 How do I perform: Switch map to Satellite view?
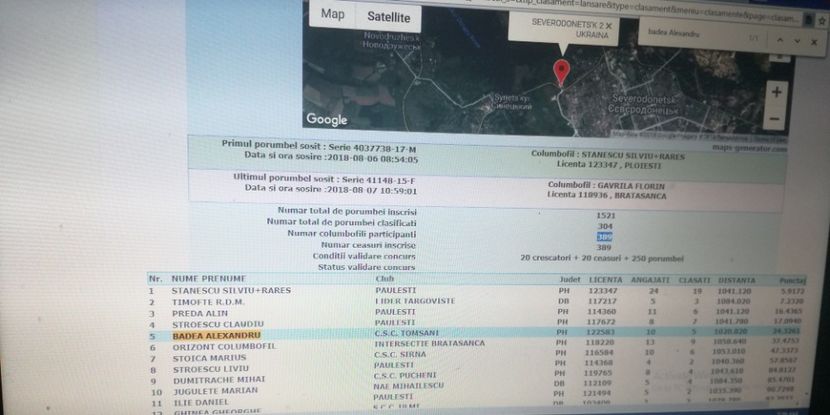click(388, 18)
